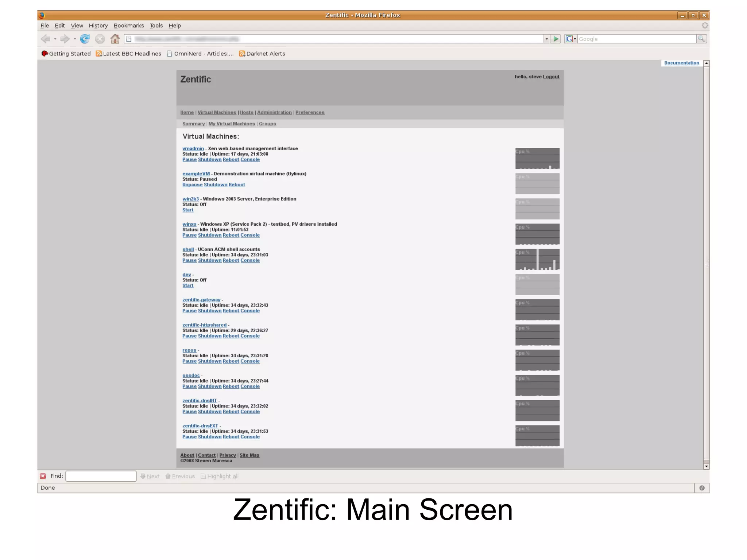The image size is (747, 560).
Task: Go to the Home page icon
Action: click(115, 39)
